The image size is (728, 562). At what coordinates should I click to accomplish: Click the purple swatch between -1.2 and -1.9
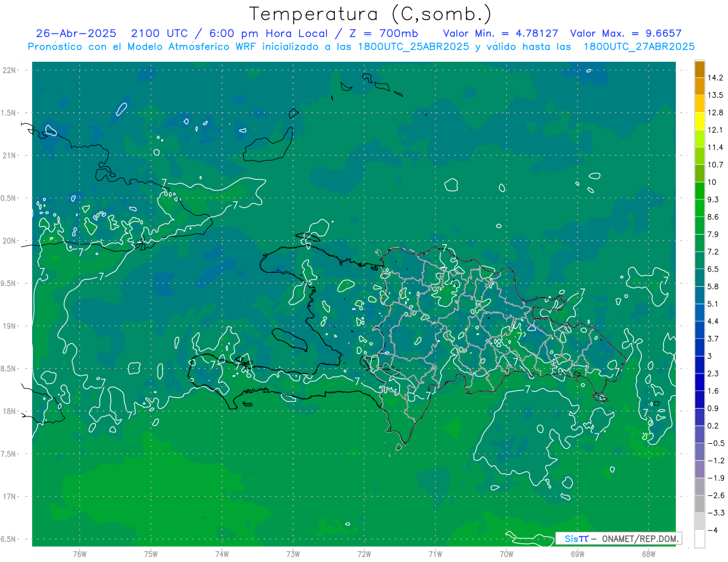point(699,469)
